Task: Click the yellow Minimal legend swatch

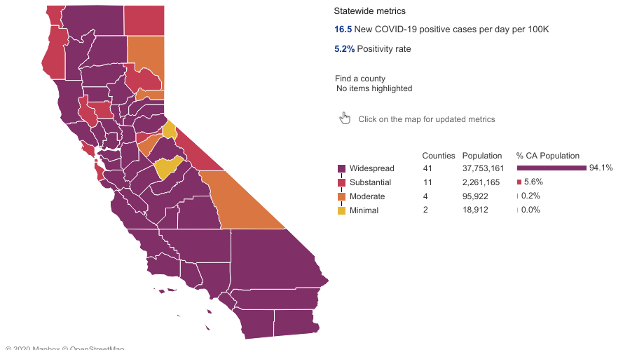Action: [342, 210]
